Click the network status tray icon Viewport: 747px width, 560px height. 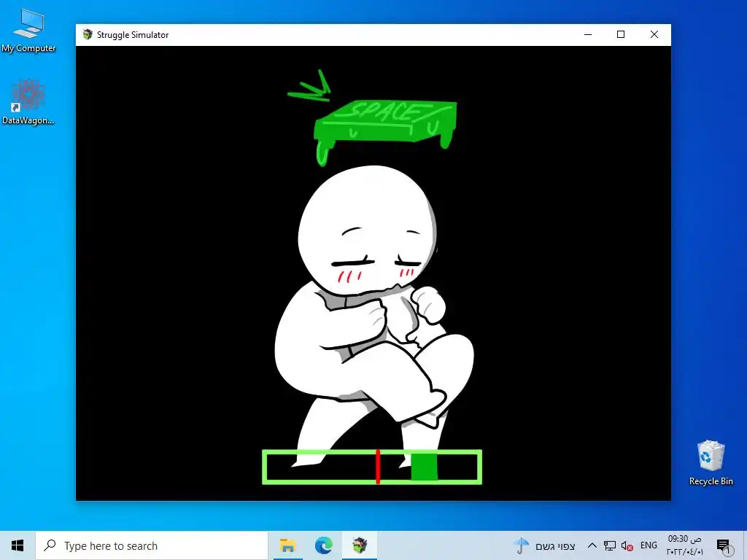coord(609,545)
